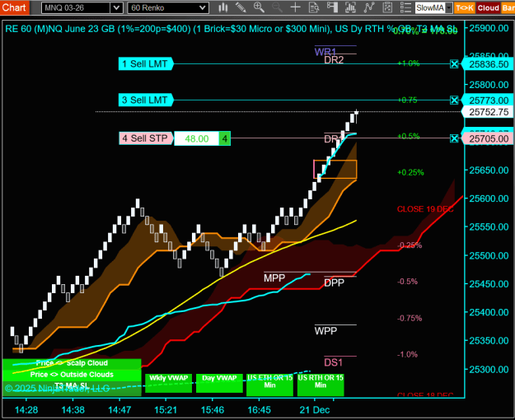Select the 1 Sell LMT order label
Screen dimensions: 515x420
[x=145, y=63]
